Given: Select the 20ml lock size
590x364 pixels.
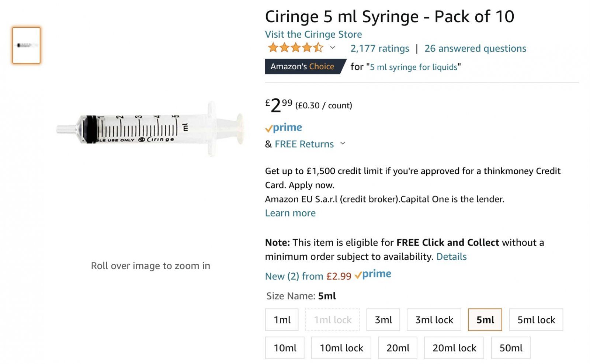Looking at the screenshot, I should pyautogui.click(x=454, y=348).
